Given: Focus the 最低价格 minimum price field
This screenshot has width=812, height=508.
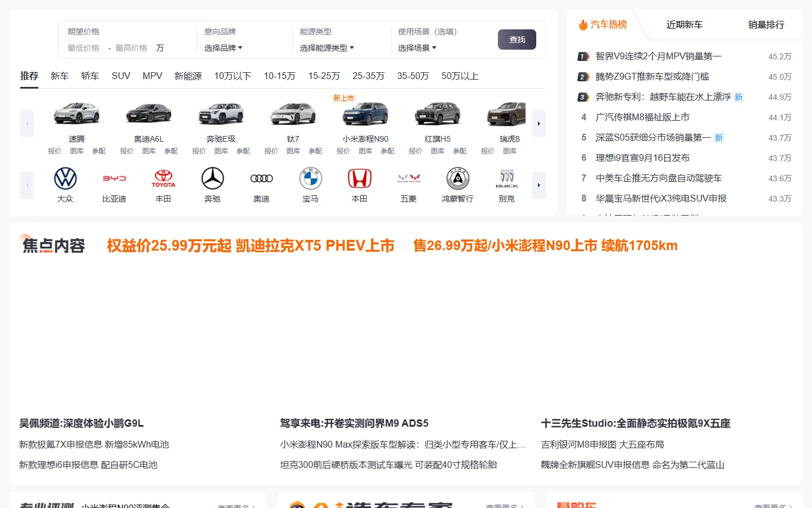Looking at the screenshot, I should point(83,48).
